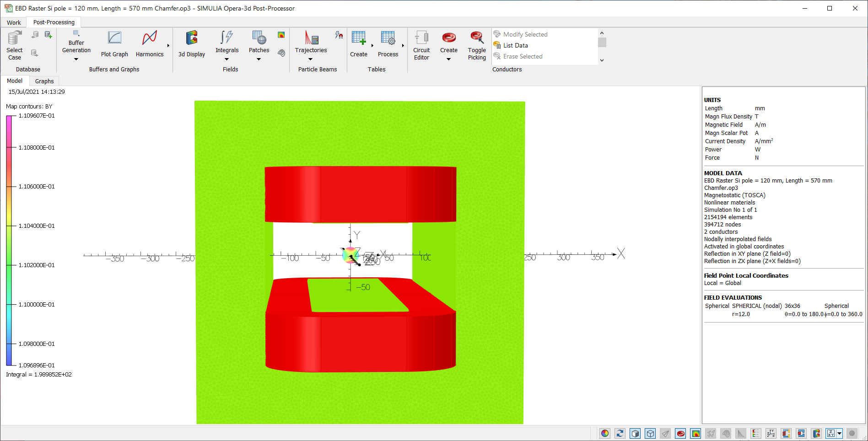Viewport: 868px width, 441px height.
Task: Expand the Buffer Generation dropdown
Action: (x=76, y=59)
